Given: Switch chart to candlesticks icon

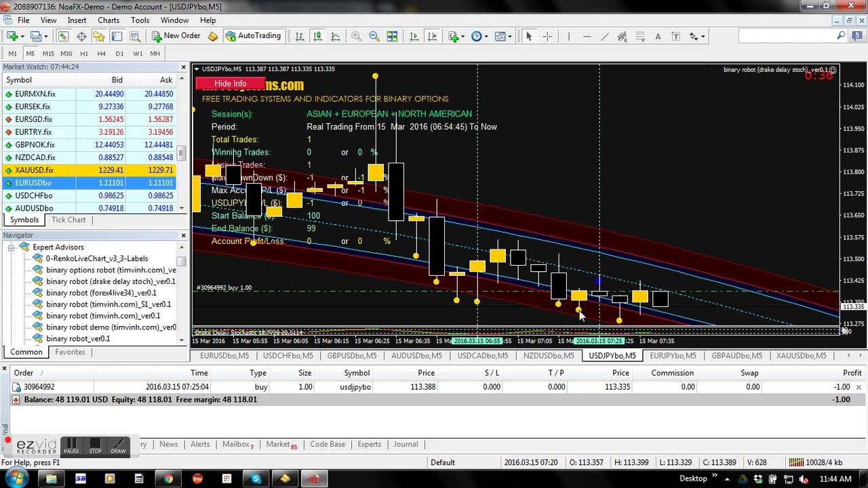Looking at the screenshot, I should [x=317, y=36].
